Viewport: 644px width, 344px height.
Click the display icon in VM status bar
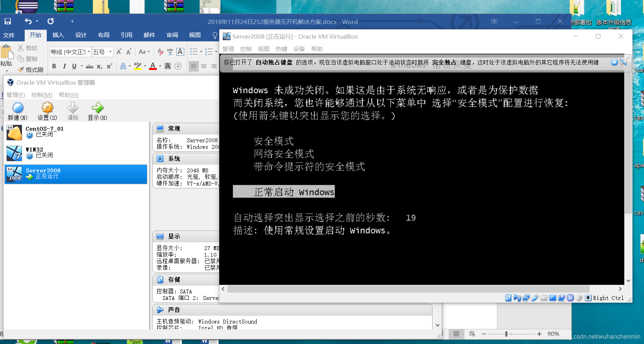click(552, 298)
